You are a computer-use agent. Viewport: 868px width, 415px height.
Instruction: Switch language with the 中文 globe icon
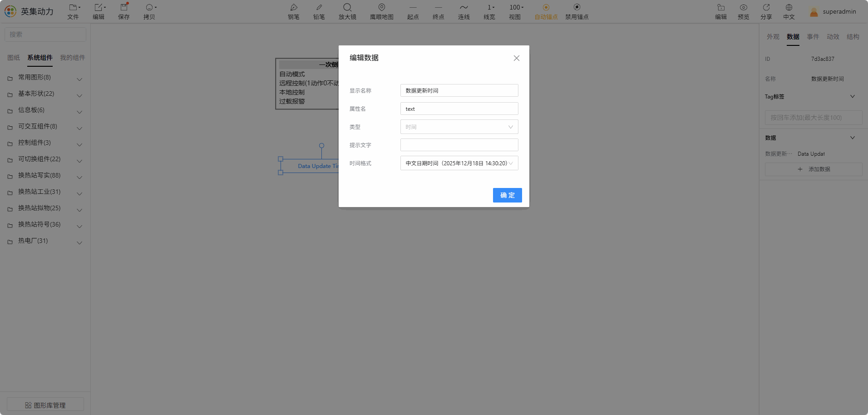(789, 8)
